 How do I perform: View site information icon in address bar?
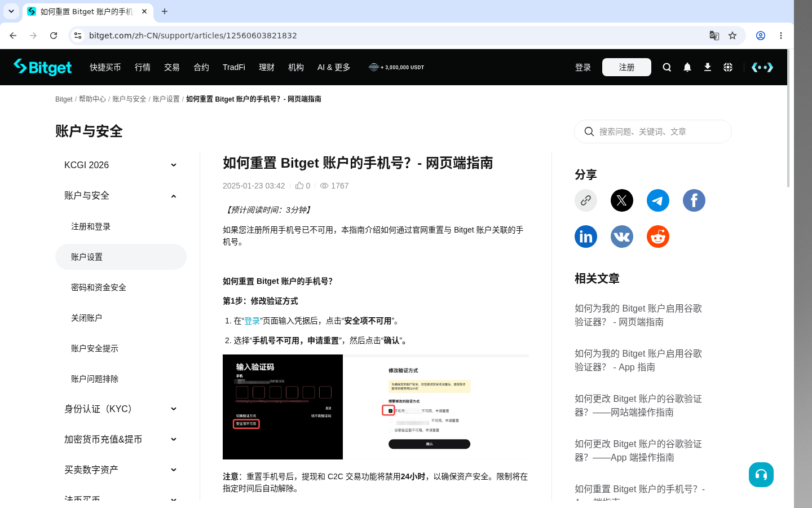tap(78, 36)
